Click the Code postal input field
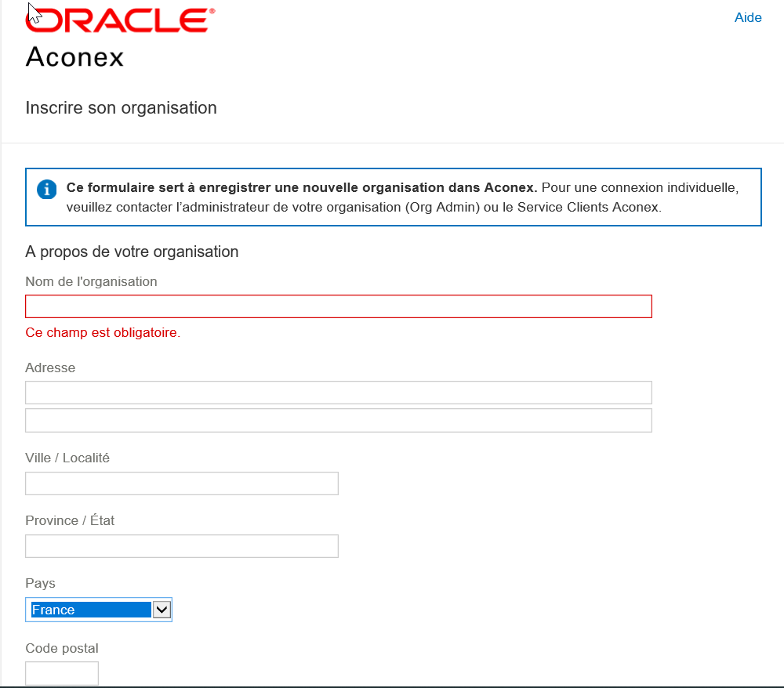 pos(62,674)
